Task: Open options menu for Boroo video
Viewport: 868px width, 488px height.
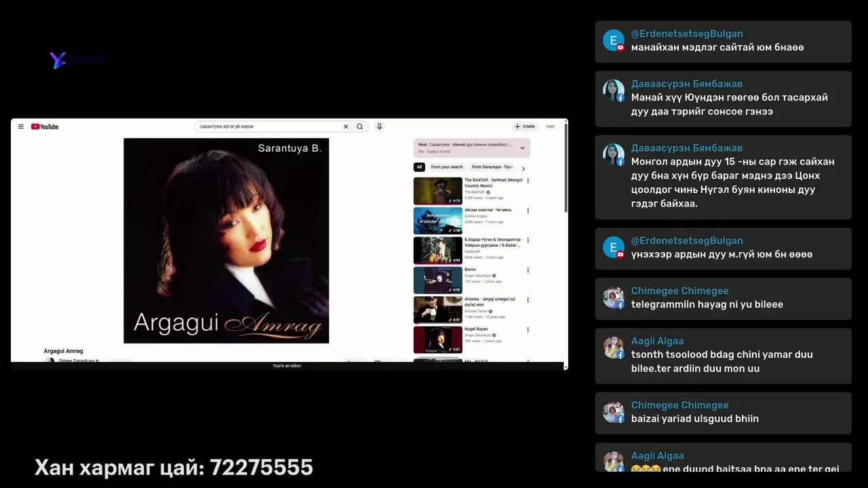Action: click(x=528, y=270)
